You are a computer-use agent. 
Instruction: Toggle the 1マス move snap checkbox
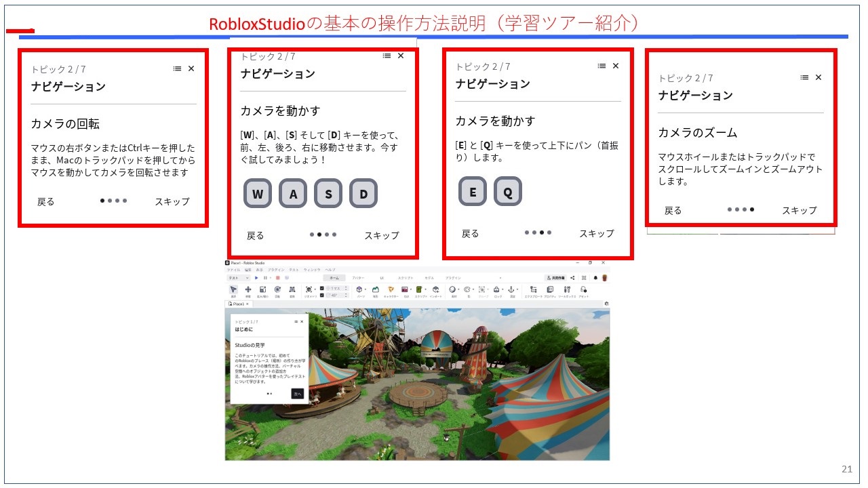click(x=322, y=288)
